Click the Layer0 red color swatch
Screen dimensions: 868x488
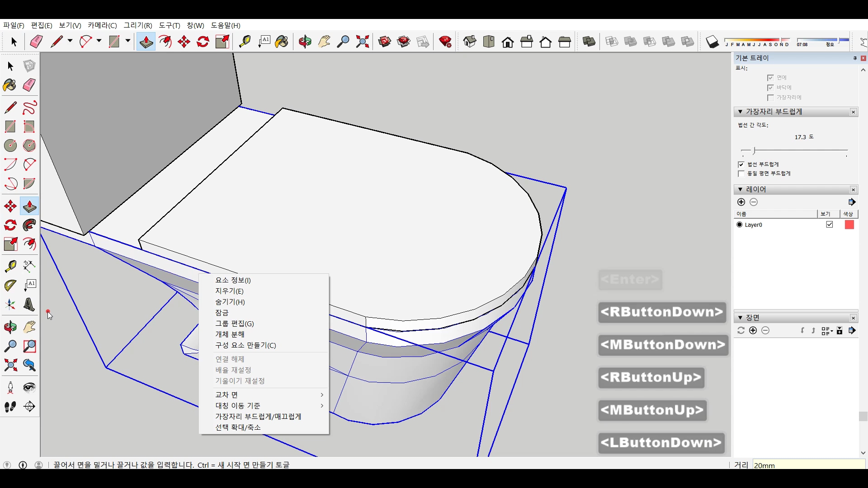[x=849, y=225]
